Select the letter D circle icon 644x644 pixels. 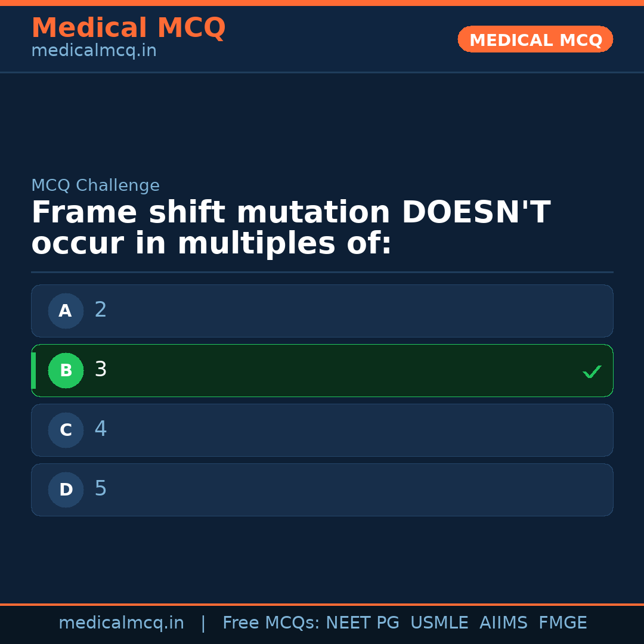[66, 490]
